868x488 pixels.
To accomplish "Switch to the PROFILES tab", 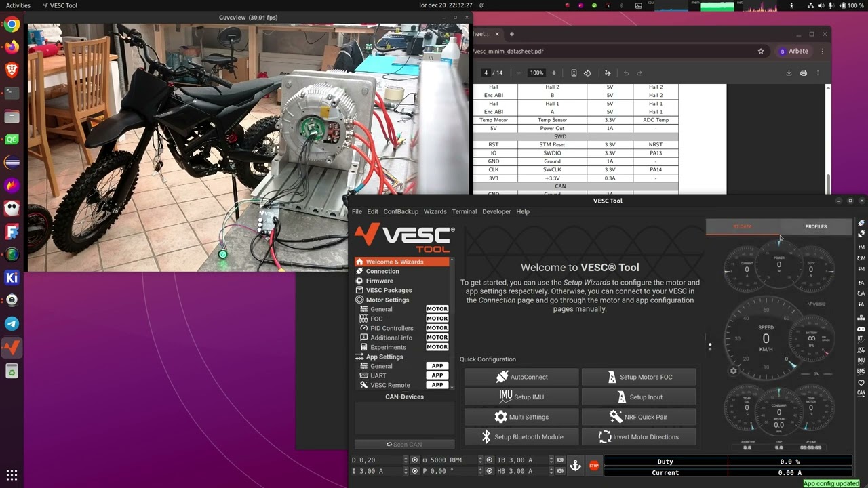I will (816, 226).
